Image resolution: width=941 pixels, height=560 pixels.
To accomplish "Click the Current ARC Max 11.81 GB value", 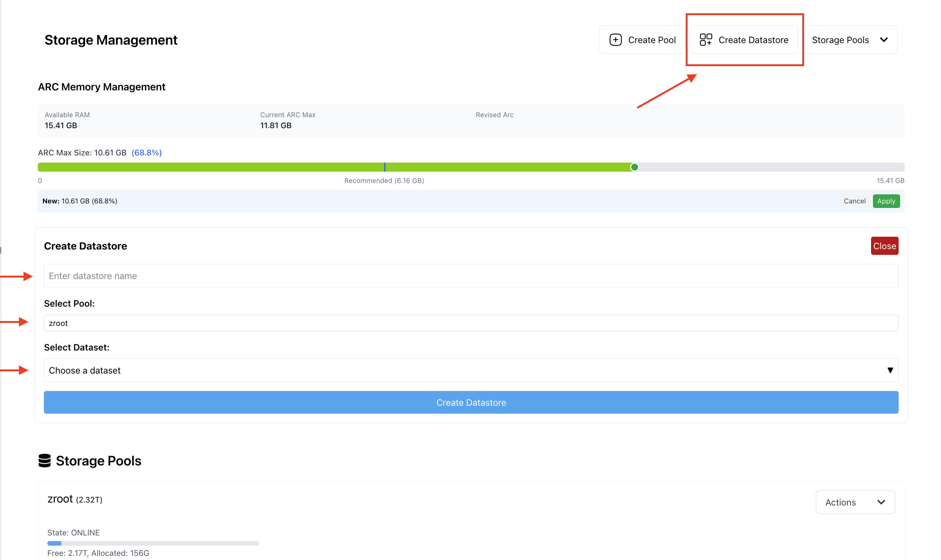I will 276,126.
